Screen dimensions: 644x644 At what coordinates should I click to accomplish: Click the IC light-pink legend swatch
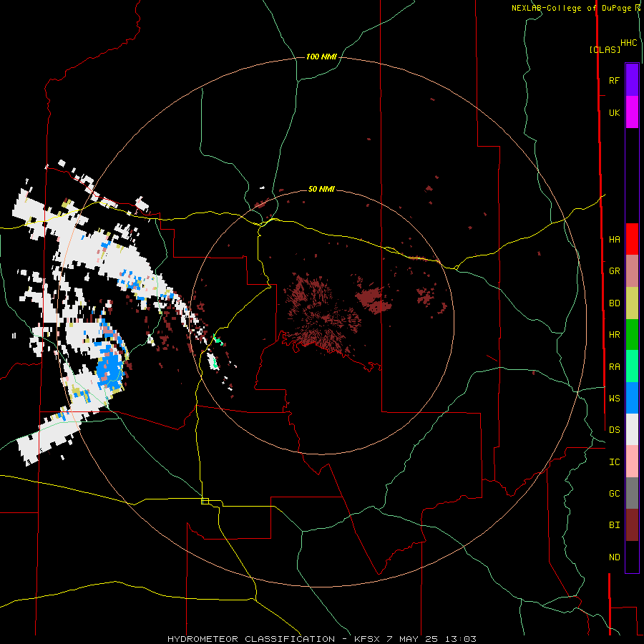coord(632,462)
